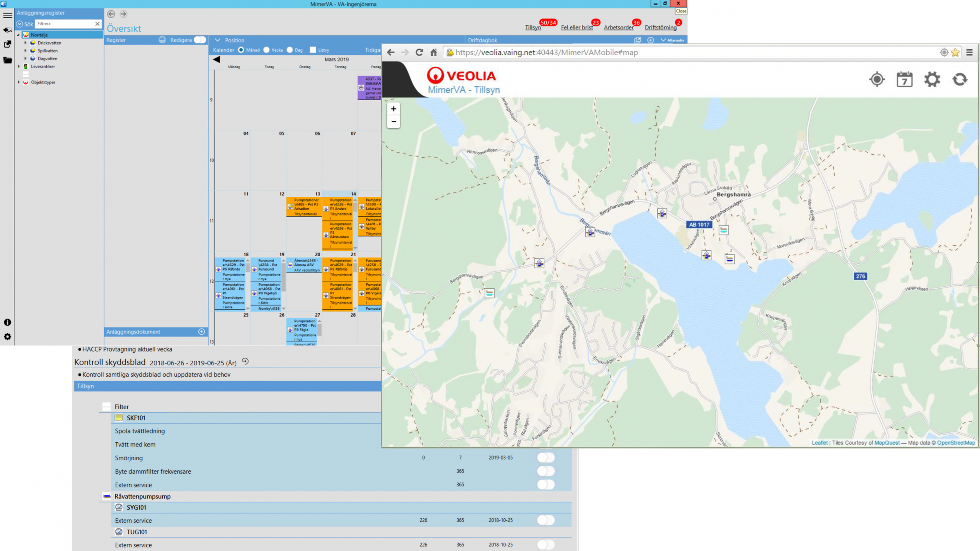
Task: Go to previous month with black arrow
Action: point(216,59)
